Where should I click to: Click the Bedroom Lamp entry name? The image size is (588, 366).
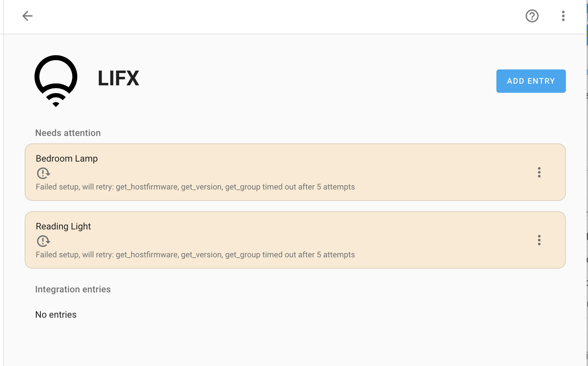tap(67, 158)
